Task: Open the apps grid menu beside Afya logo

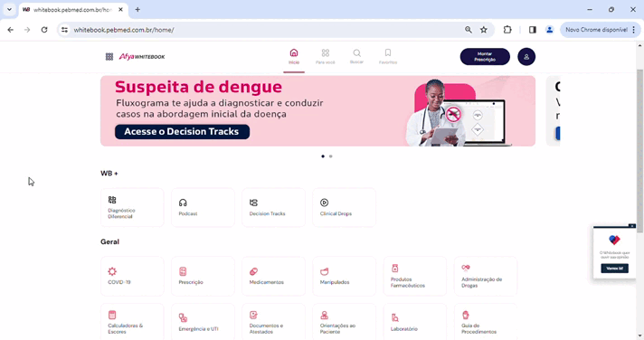Action: click(109, 57)
